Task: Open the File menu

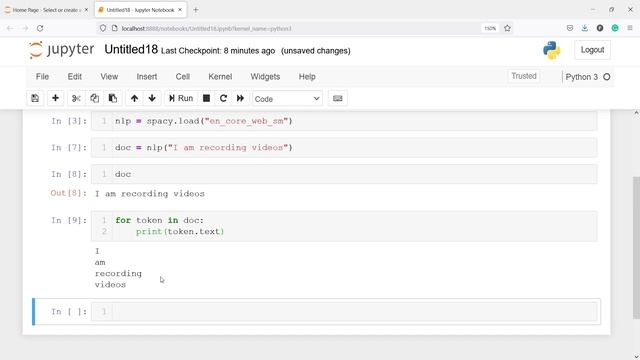Action: pos(42,77)
